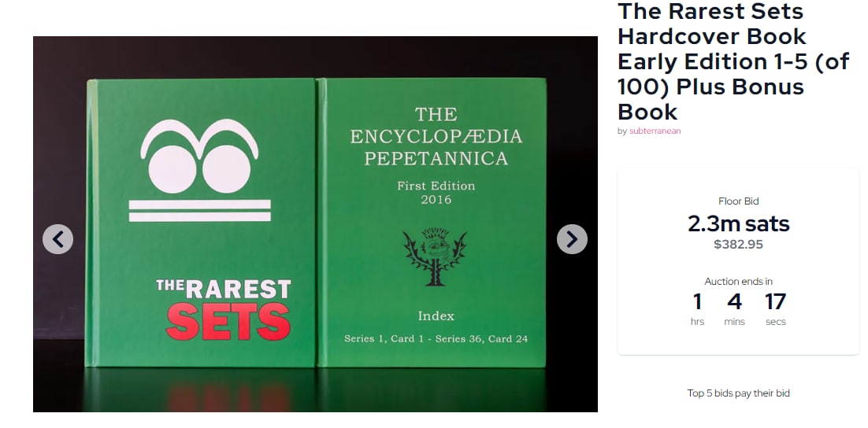
Task: Click Series 1, Card 1 - Series 36 text
Action: point(436,338)
